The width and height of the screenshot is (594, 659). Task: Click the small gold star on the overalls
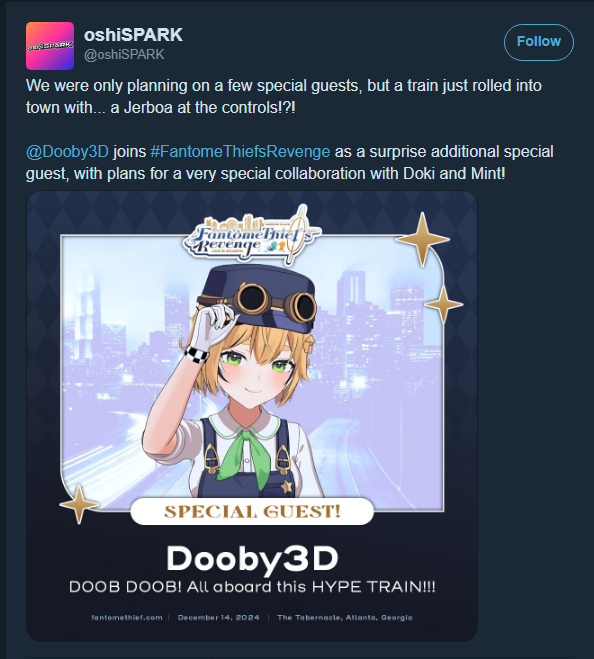(x=287, y=487)
